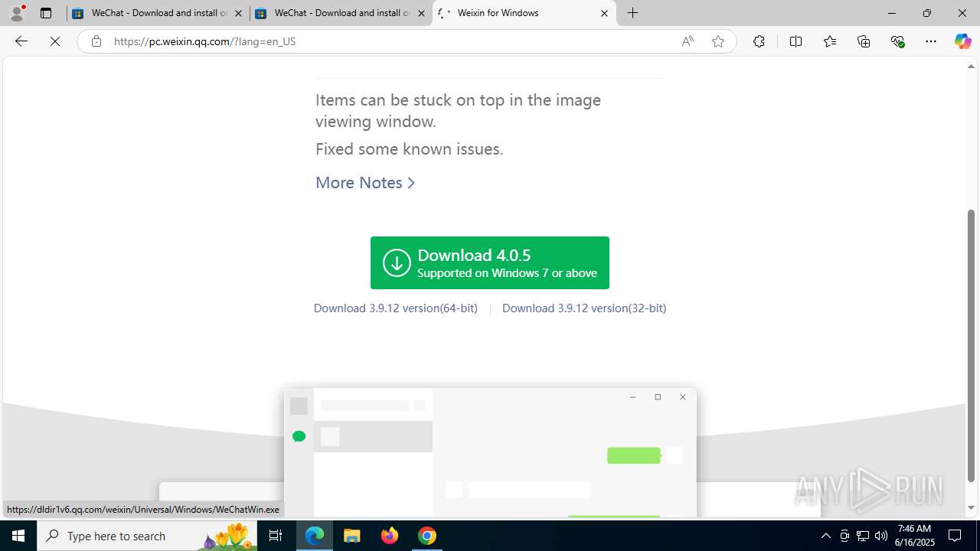980x551 pixels.
Task: Open File Explorer from the taskbar
Action: (352, 536)
